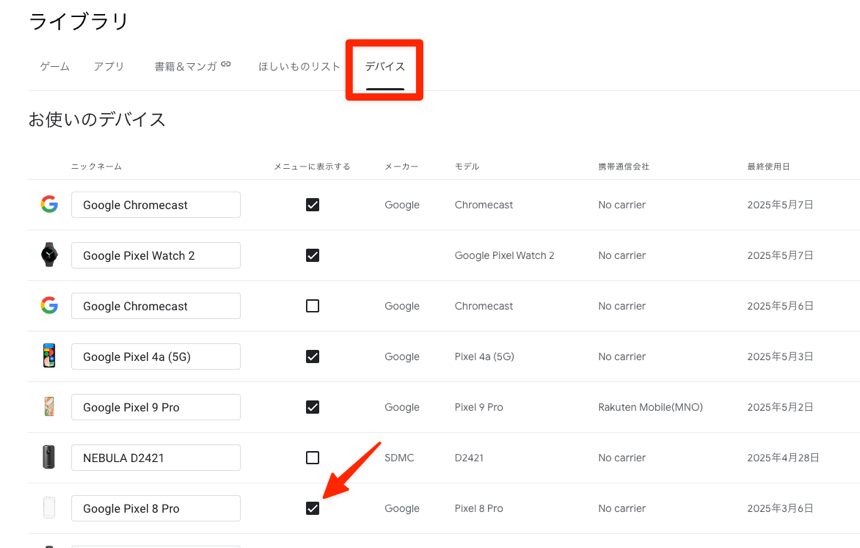Screen dimensions: 860x548
Task: Switch to the アプリ tab
Action: point(109,66)
